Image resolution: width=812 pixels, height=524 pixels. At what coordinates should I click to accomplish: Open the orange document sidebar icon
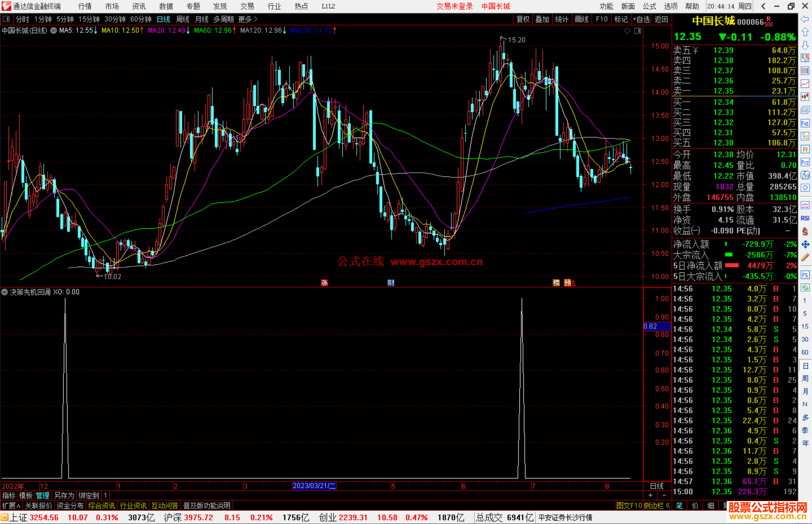pos(805,149)
